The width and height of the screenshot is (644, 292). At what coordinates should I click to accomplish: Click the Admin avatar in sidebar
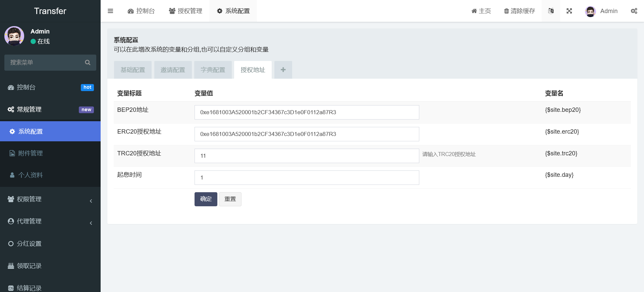(14, 36)
